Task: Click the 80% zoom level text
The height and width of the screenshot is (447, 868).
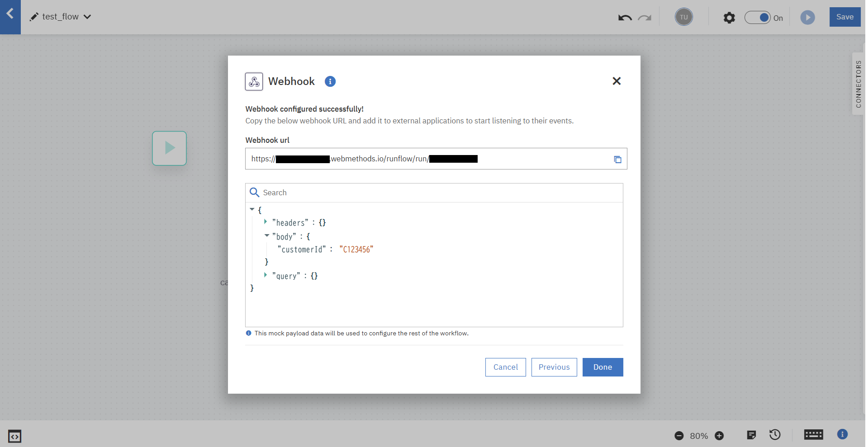Action: coord(699,436)
